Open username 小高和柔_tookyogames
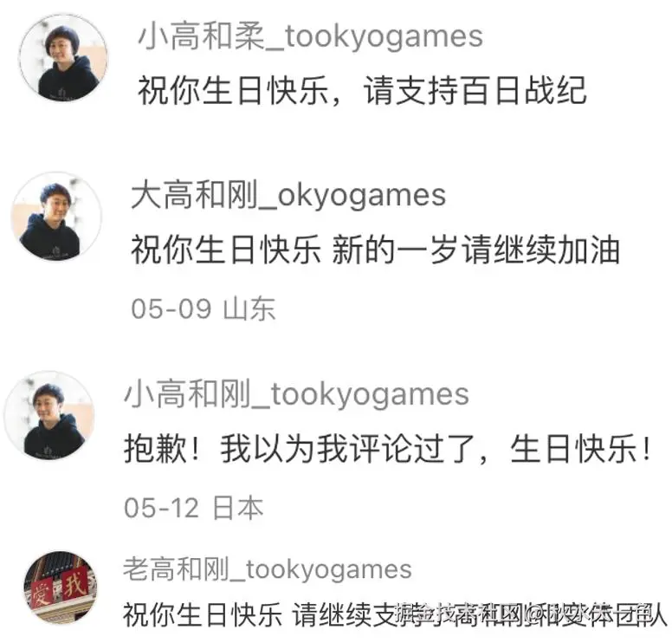 (311, 36)
